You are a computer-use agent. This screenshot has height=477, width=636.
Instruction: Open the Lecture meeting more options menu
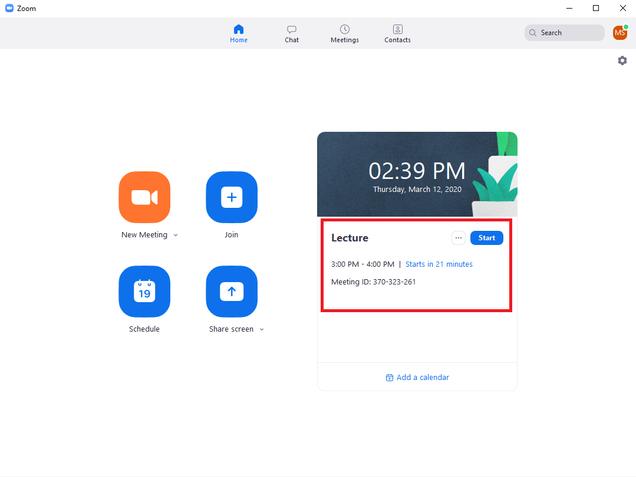(x=458, y=238)
